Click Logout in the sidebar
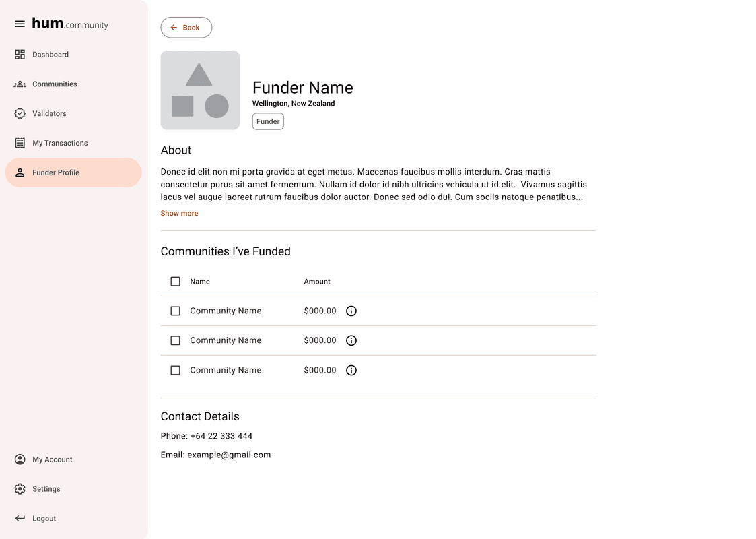756x539 pixels. 73,518
